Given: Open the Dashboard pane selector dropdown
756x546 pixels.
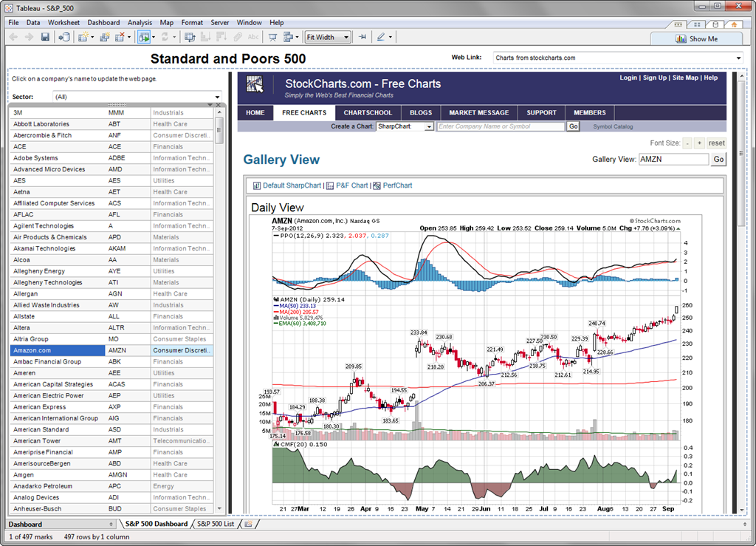Looking at the screenshot, I should [x=61, y=525].
